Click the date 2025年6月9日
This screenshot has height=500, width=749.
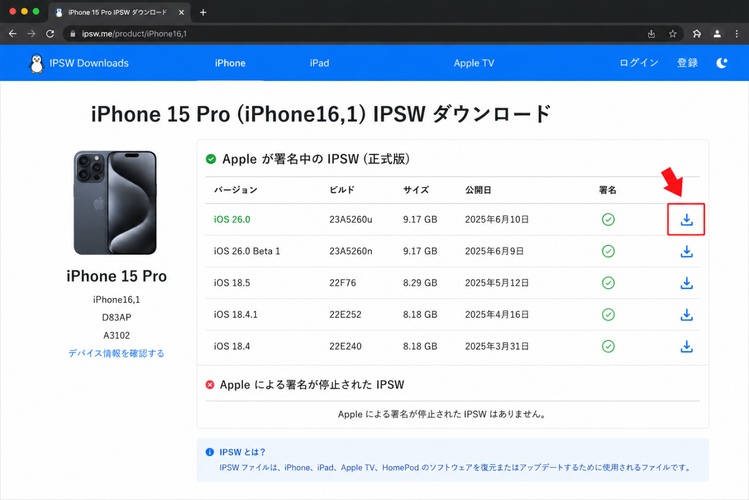[494, 251]
